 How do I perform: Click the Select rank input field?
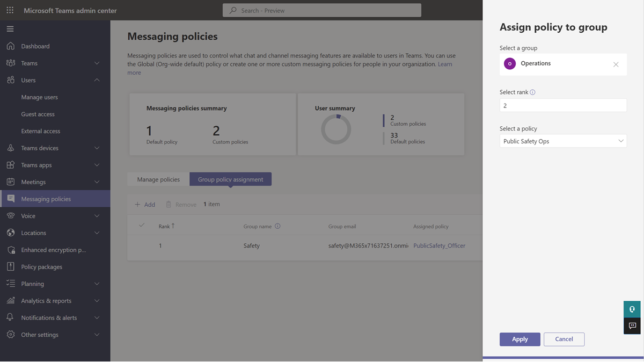[x=563, y=106]
